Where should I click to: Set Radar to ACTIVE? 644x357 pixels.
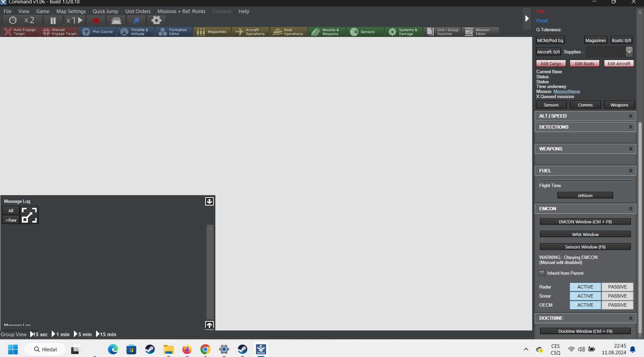point(585,287)
